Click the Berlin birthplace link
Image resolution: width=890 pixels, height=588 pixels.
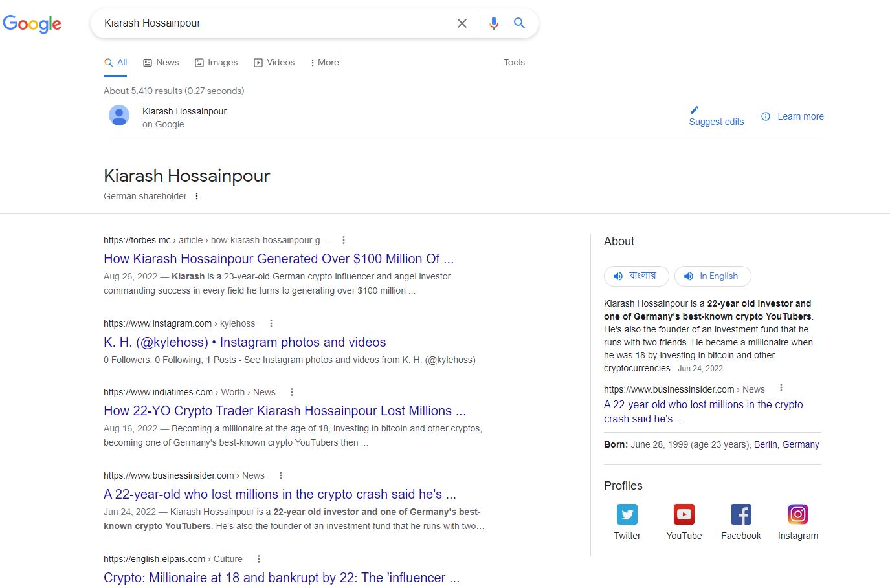(x=766, y=444)
